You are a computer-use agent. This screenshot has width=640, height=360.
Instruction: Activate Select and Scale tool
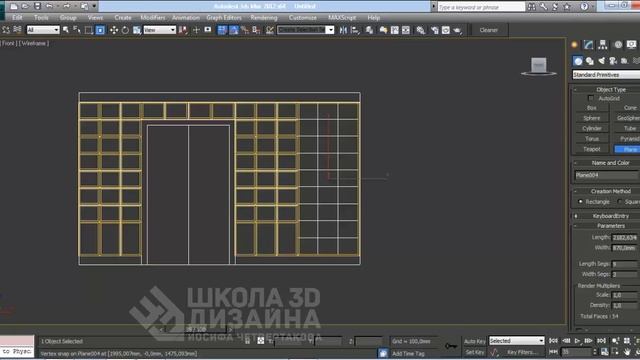pyautogui.click(x=137, y=30)
